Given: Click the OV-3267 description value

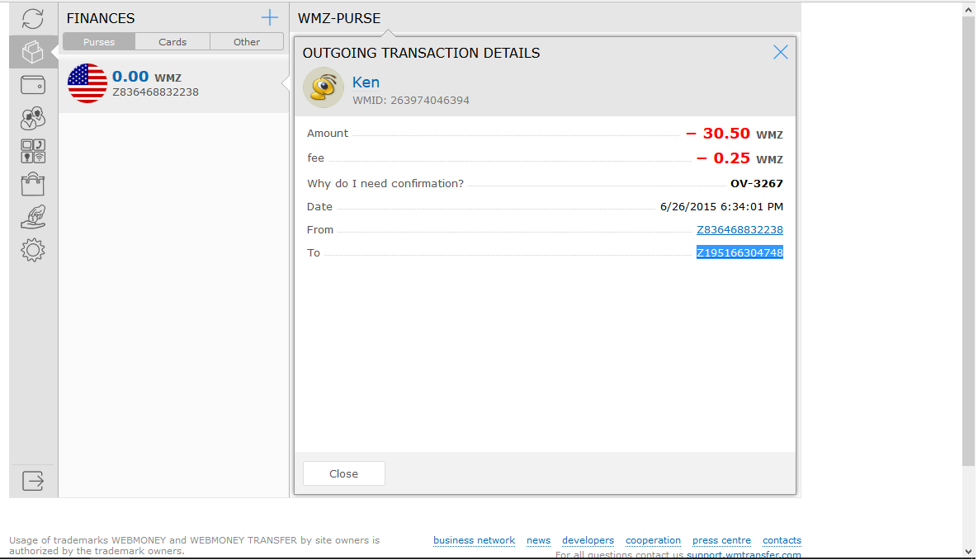Looking at the screenshot, I should pos(757,183).
